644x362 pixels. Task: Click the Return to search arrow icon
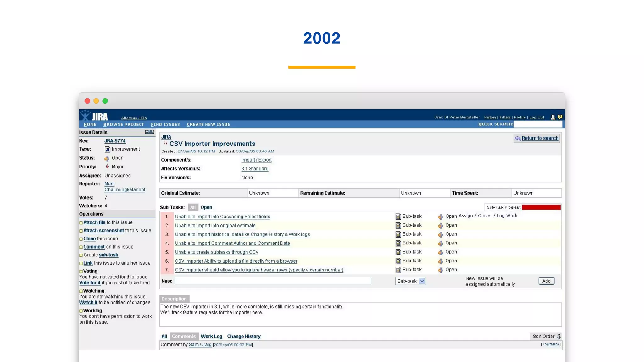(x=518, y=138)
